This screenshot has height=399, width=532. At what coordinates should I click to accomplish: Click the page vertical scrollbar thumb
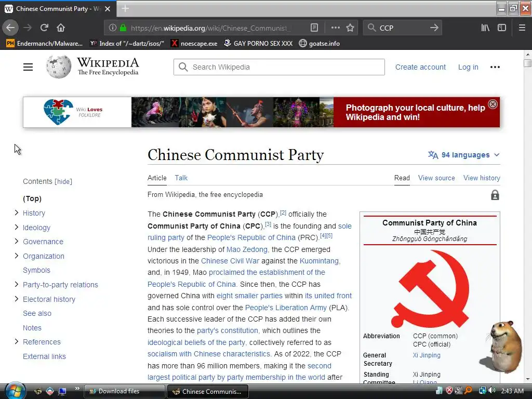tap(527, 63)
